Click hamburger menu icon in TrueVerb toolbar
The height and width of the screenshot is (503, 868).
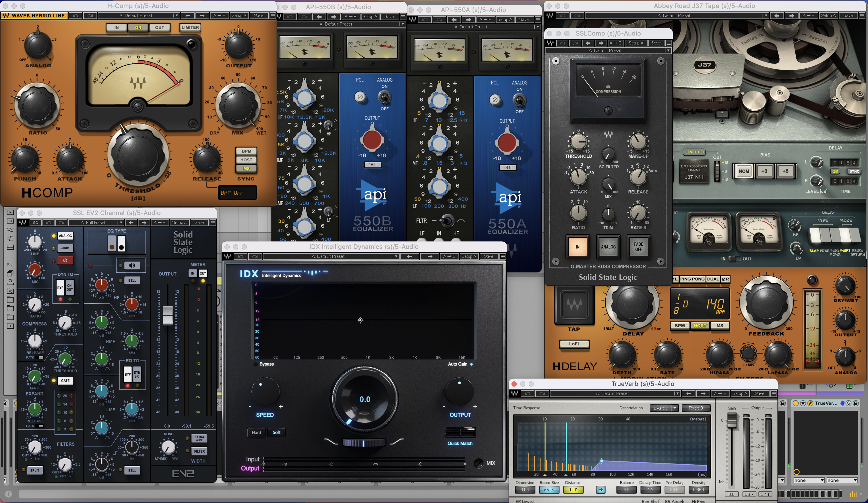(x=773, y=393)
